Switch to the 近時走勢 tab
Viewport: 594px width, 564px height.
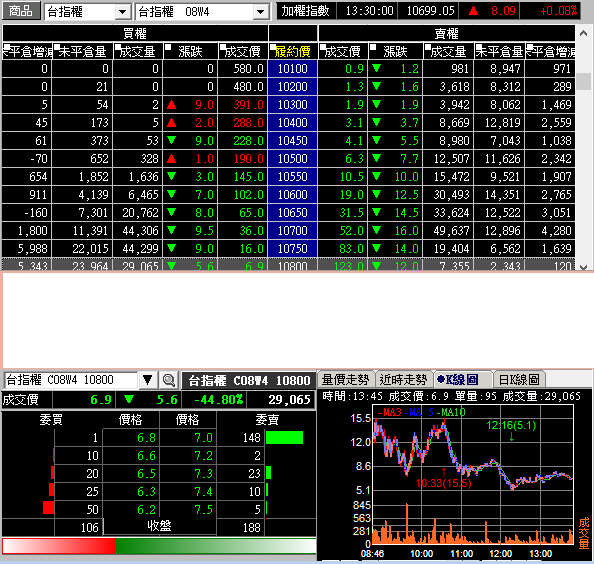click(x=403, y=379)
